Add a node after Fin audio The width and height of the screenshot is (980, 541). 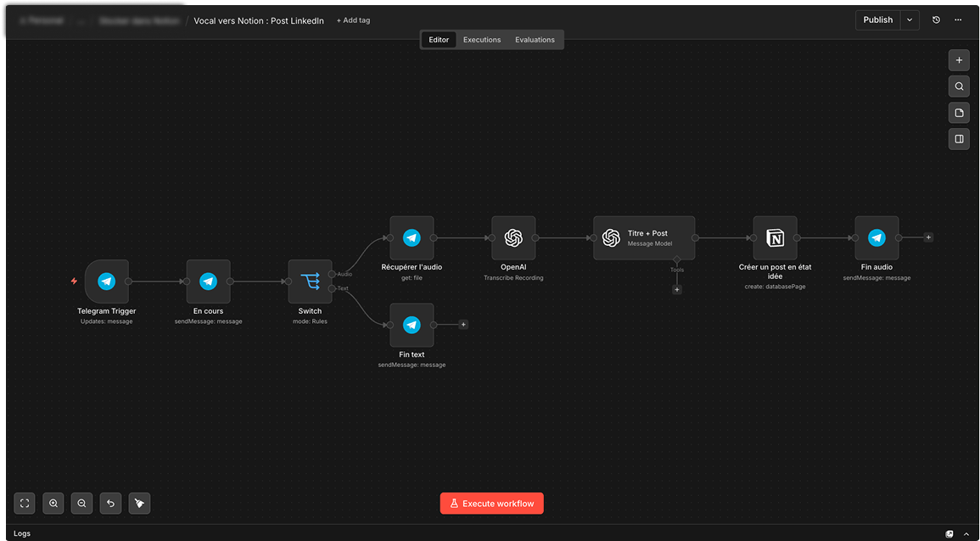point(929,237)
